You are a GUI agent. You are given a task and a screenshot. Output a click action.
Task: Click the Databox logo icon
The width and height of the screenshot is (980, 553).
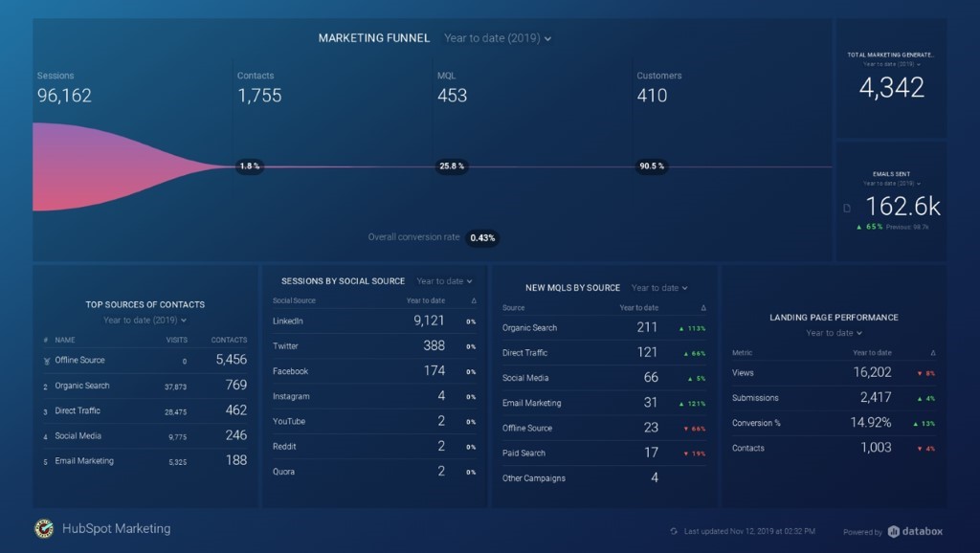click(894, 531)
